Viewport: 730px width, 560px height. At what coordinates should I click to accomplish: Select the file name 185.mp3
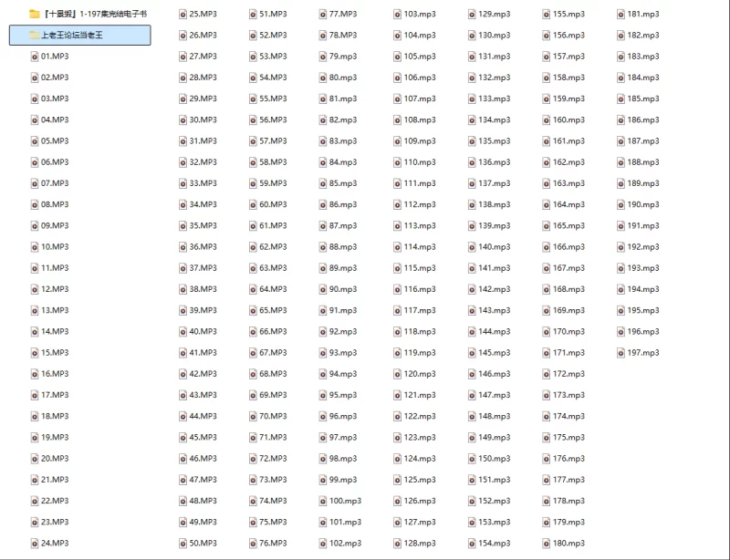point(643,99)
